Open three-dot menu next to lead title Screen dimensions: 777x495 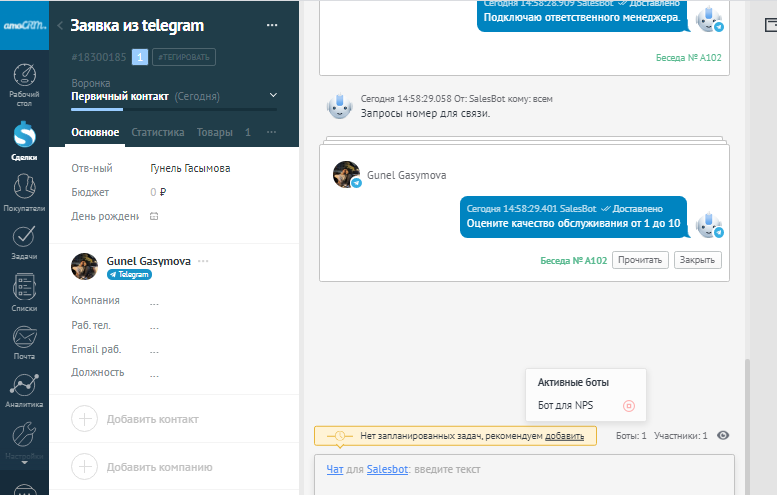point(272,26)
